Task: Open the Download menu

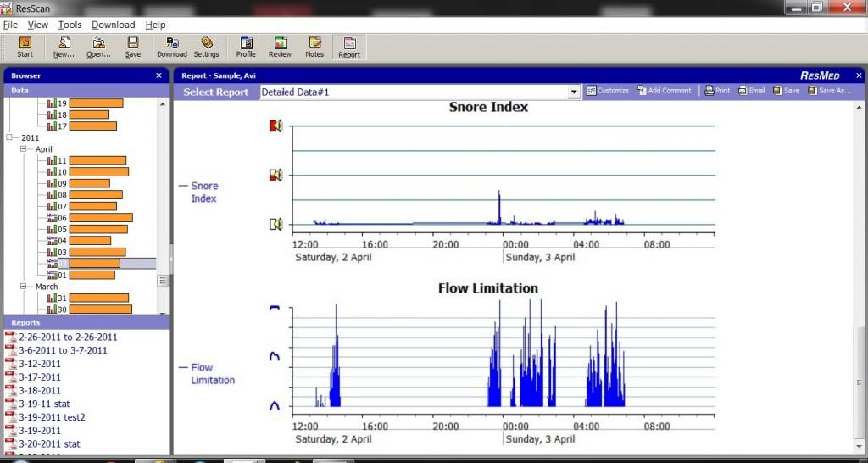Action: pyautogui.click(x=113, y=25)
